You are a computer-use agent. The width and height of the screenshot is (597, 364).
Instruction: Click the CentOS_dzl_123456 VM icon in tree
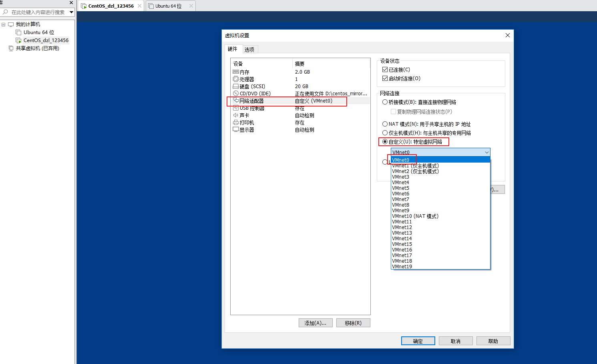pyautogui.click(x=18, y=40)
